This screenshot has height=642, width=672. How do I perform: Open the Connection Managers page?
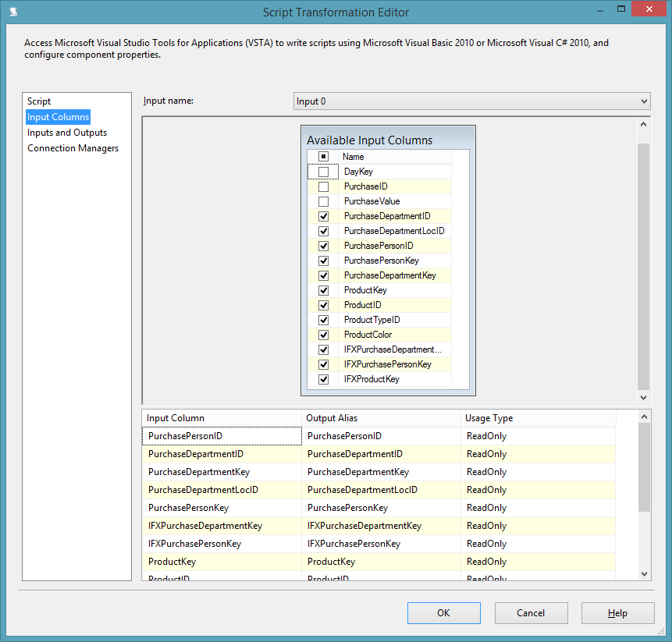click(73, 147)
